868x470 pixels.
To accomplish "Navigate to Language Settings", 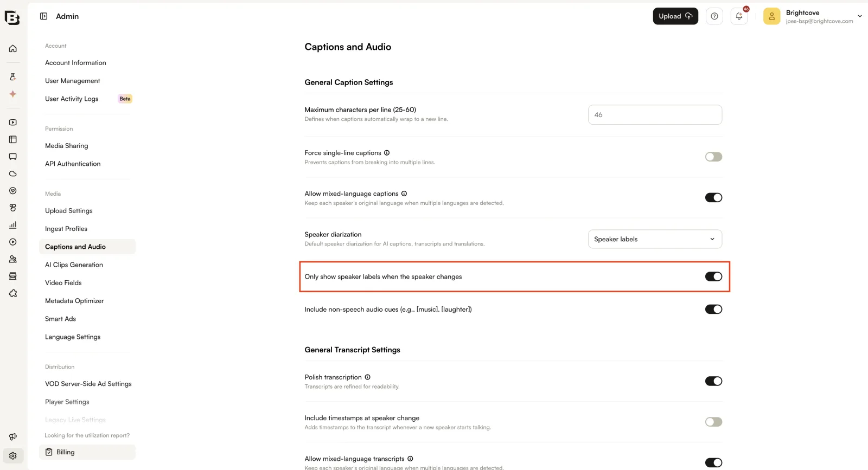I will [73, 337].
